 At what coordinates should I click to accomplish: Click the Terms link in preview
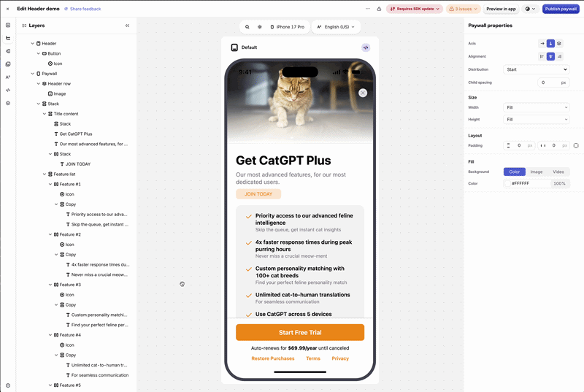pyautogui.click(x=313, y=358)
